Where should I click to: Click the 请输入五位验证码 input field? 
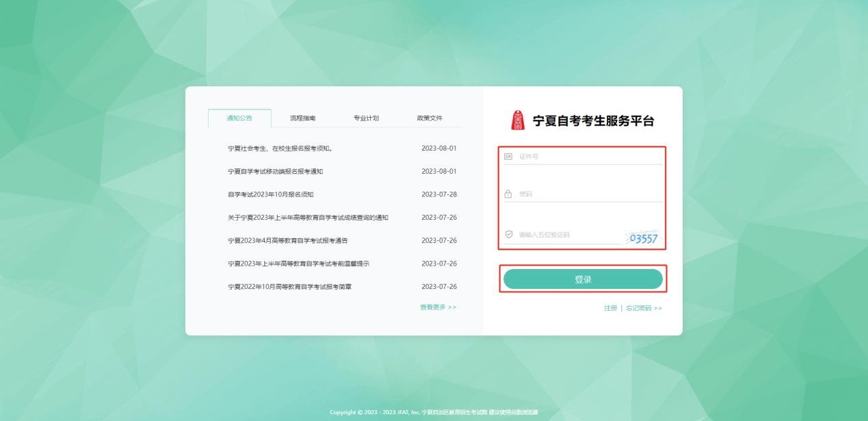click(568, 235)
